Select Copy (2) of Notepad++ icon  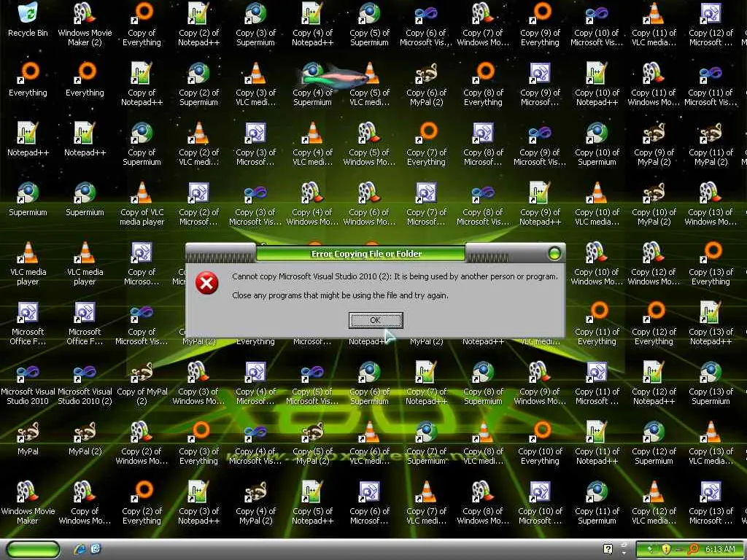(198, 25)
